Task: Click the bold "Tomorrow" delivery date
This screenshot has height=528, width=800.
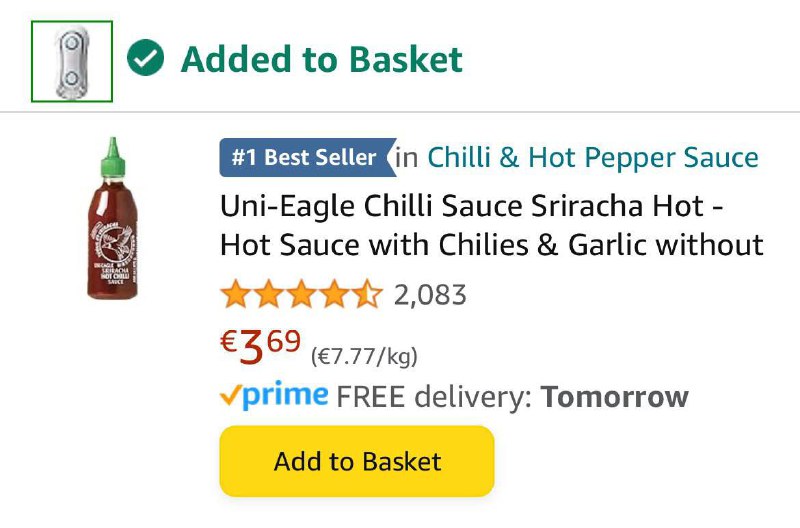Action: click(x=614, y=397)
